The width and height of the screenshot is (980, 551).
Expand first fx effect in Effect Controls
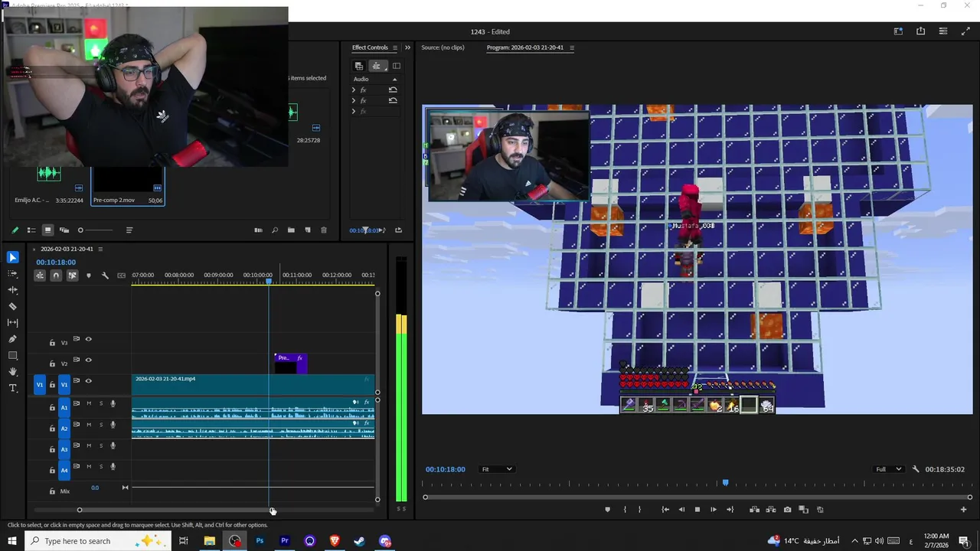[x=354, y=90]
